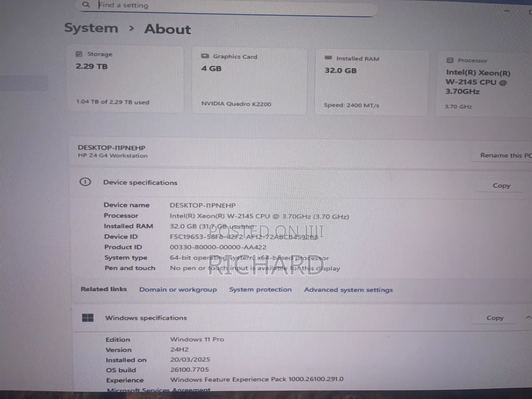
Task: Click the Device specifications info icon
Action: click(x=85, y=182)
